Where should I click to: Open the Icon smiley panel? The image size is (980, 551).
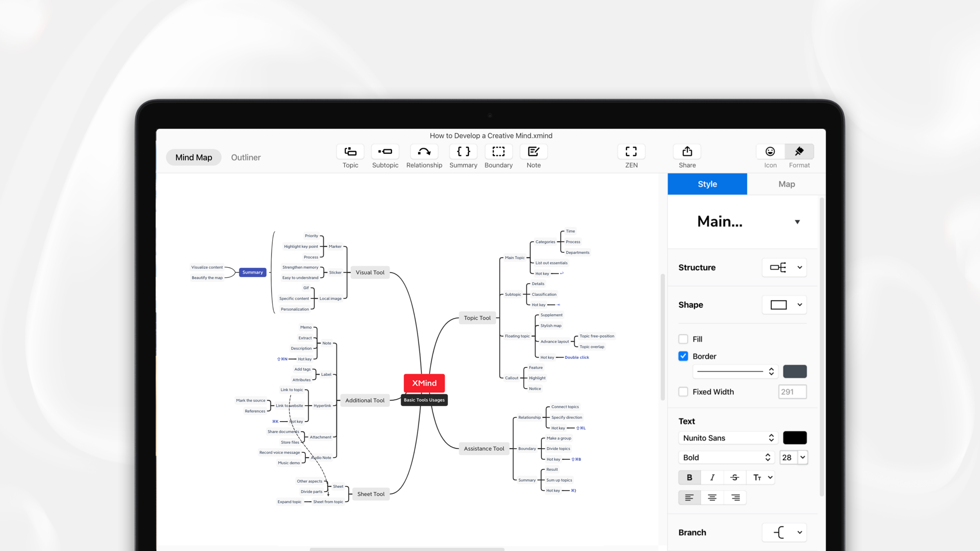pos(770,152)
